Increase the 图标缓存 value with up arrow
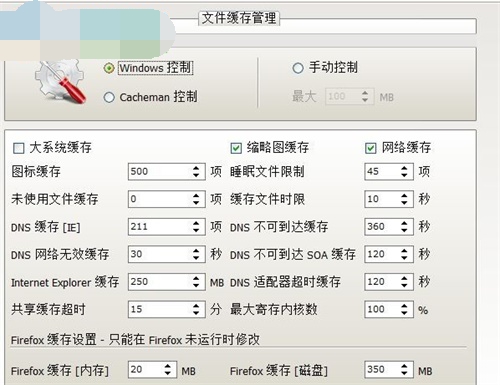 196,168
